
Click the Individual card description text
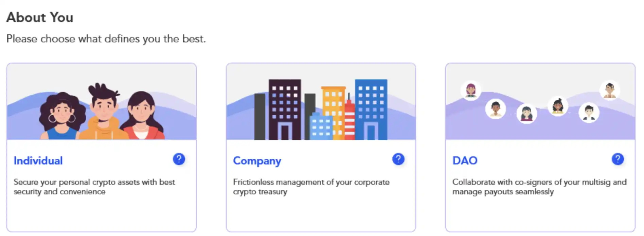94,187
